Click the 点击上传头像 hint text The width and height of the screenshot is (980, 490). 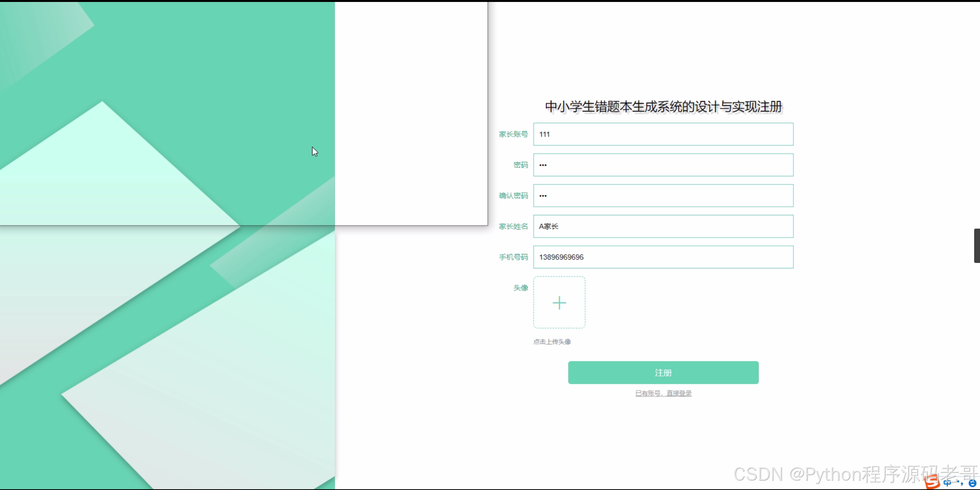(x=552, y=342)
